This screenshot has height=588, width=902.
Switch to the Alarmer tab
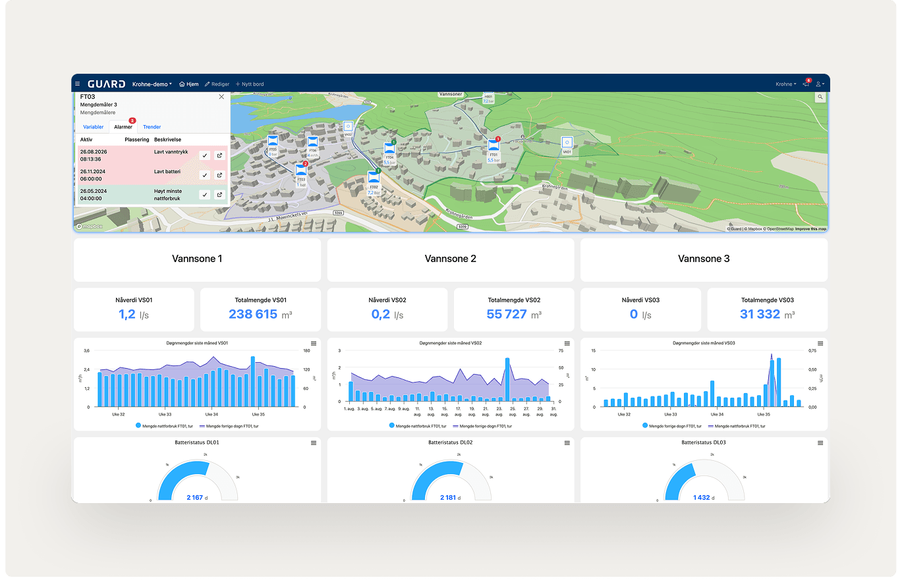point(123,127)
